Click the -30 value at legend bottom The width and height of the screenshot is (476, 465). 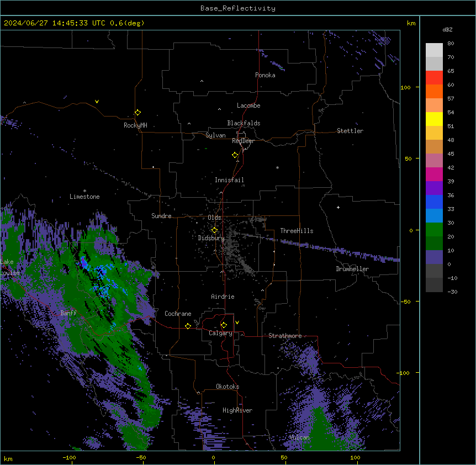pos(452,292)
